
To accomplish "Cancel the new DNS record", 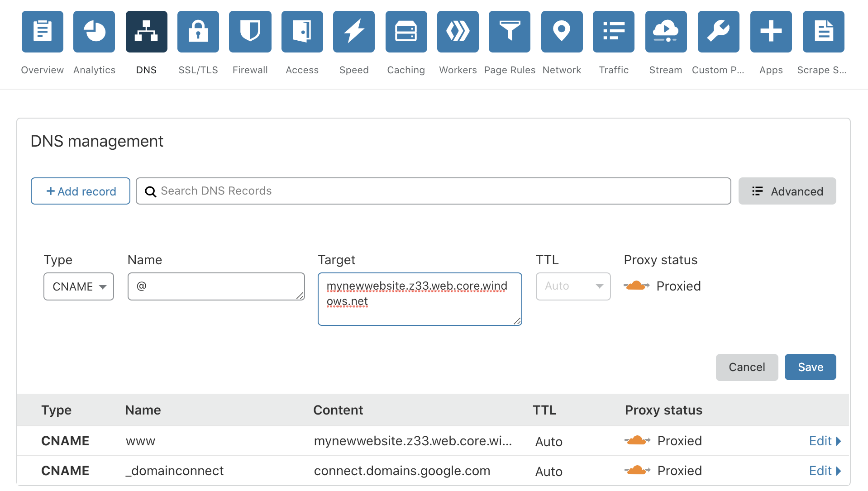I will [x=747, y=367].
